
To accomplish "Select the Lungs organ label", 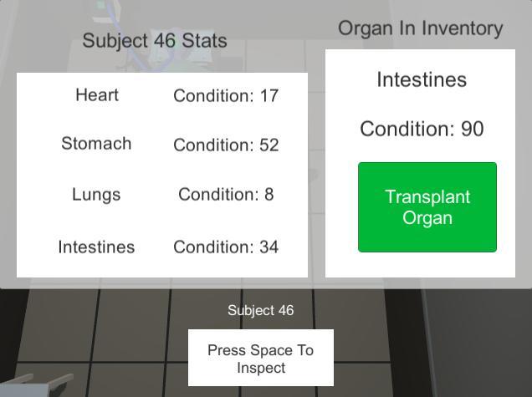I will [x=96, y=195].
